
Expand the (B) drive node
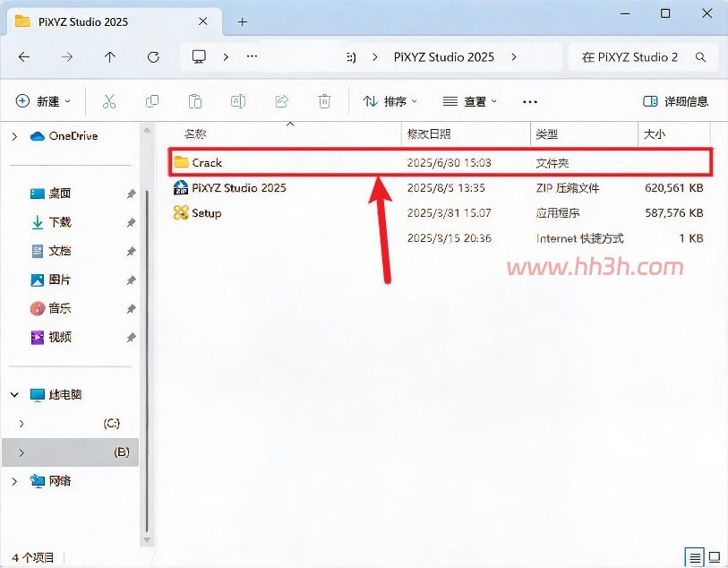pos(21,452)
